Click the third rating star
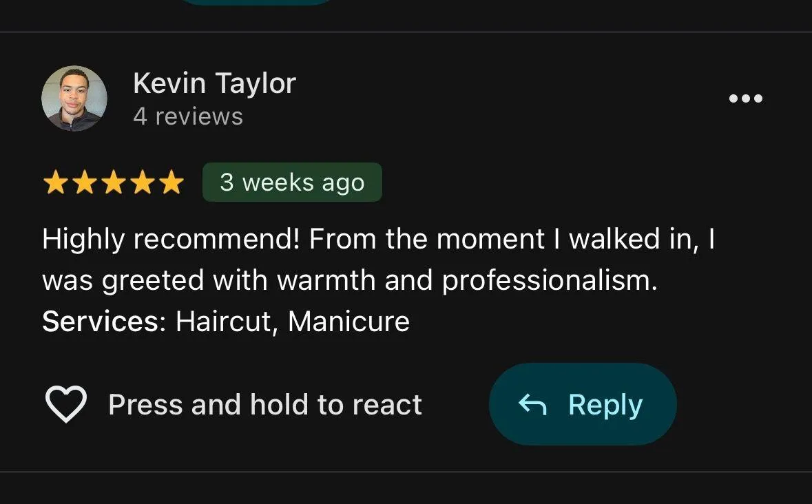812x504 pixels. click(114, 183)
